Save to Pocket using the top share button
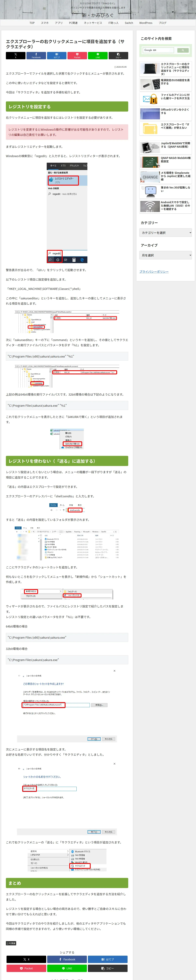This screenshot has width=196, height=980. (77, 56)
